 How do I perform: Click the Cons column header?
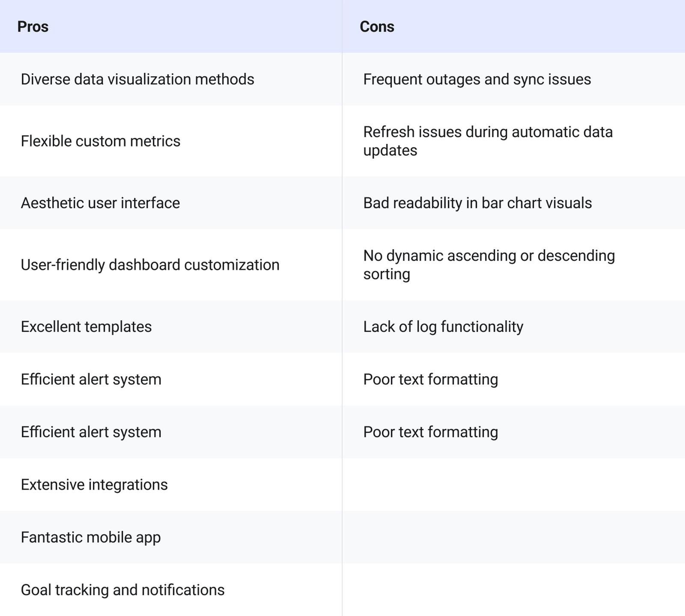pos(377,27)
